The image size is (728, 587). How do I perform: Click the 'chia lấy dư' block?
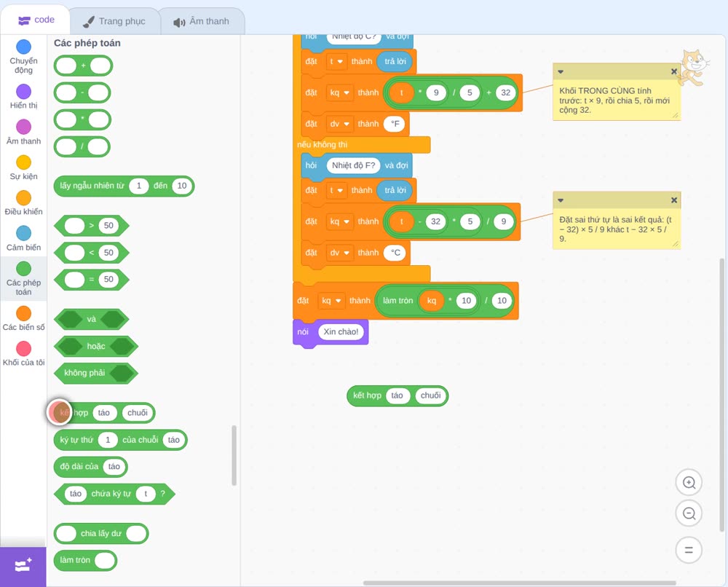pyautogui.click(x=101, y=533)
